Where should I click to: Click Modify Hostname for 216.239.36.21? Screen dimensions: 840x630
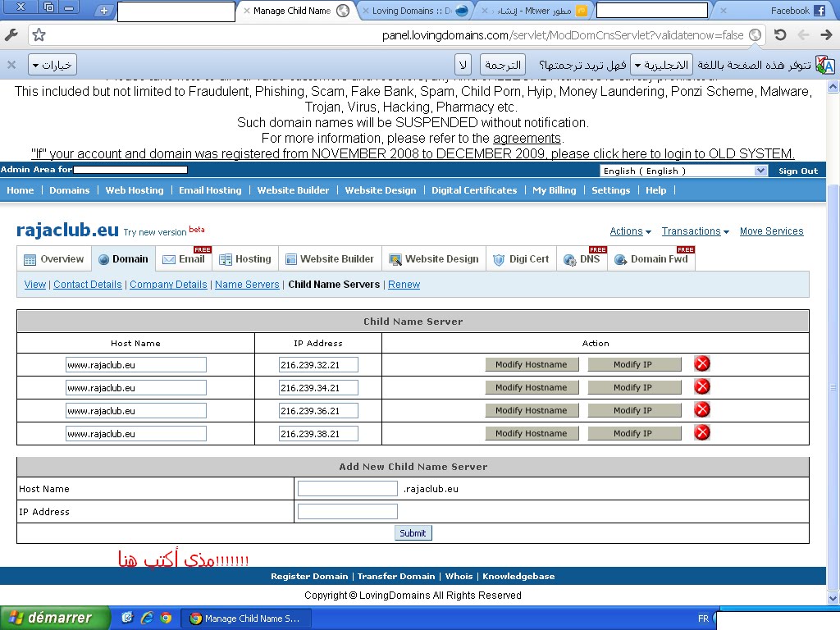tap(532, 410)
